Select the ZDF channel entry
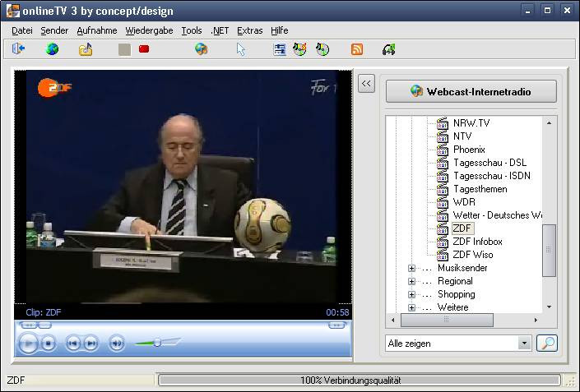580x392 pixels. 462,228
